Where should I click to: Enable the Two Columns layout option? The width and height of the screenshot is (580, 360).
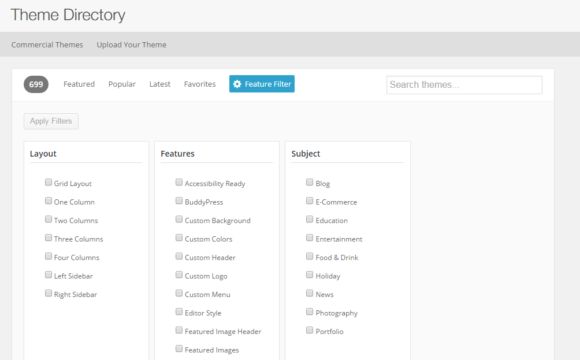click(48, 219)
